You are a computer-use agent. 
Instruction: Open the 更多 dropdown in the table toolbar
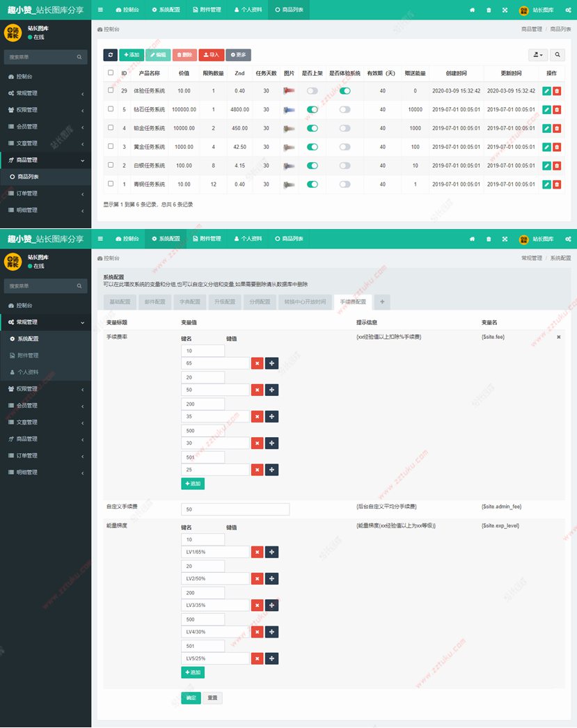(x=238, y=55)
